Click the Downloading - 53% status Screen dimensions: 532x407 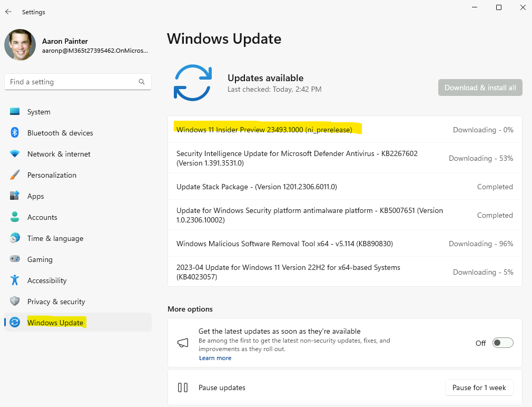coord(481,158)
